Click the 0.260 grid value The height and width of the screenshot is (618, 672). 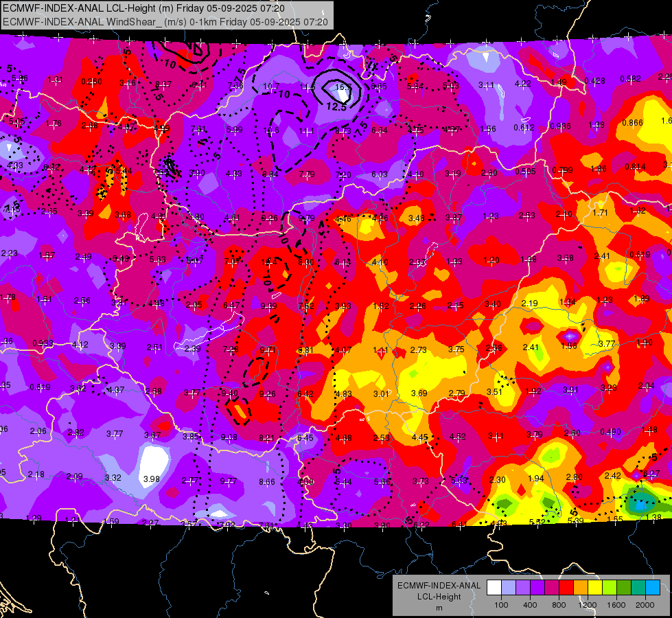[91, 82]
